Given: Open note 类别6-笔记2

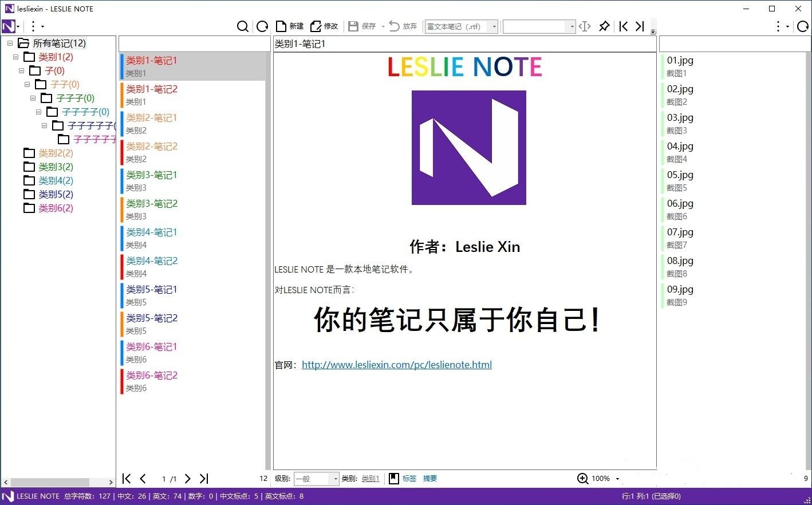Looking at the screenshot, I should pyautogui.click(x=192, y=381).
